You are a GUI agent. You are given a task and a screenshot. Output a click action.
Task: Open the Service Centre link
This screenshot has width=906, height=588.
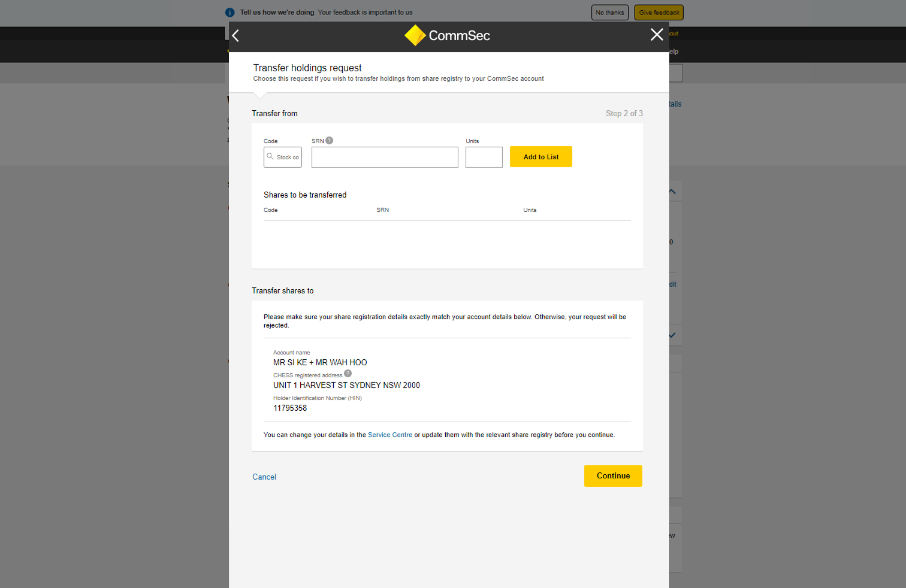pyautogui.click(x=389, y=435)
